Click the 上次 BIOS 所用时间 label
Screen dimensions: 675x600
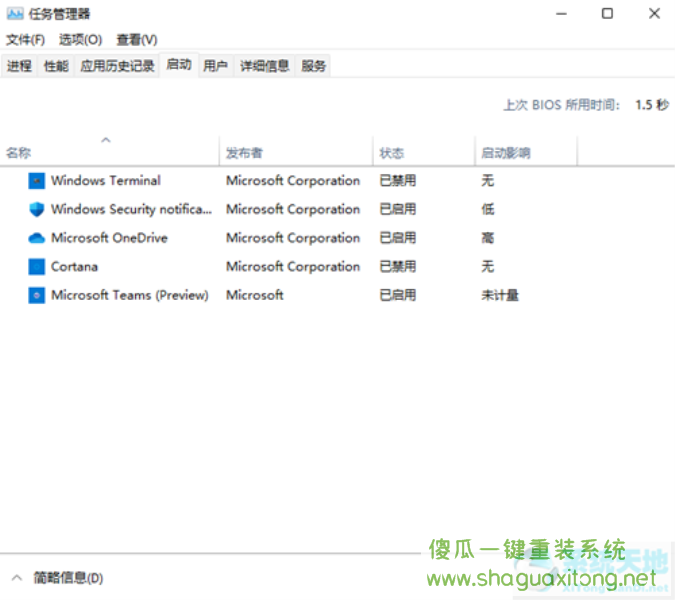(x=562, y=105)
